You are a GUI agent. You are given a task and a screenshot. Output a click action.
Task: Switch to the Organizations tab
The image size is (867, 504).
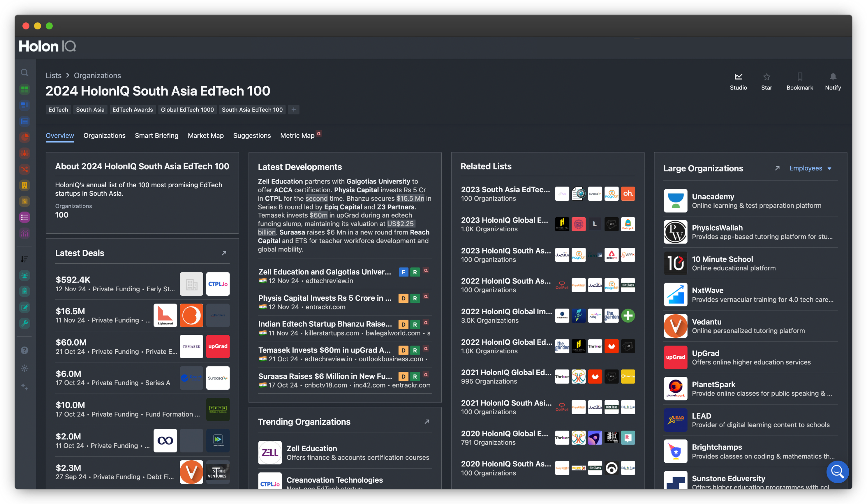tap(104, 135)
